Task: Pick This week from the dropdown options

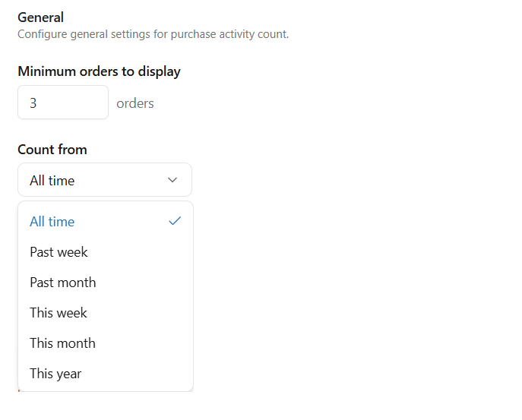Action: pos(59,313)
